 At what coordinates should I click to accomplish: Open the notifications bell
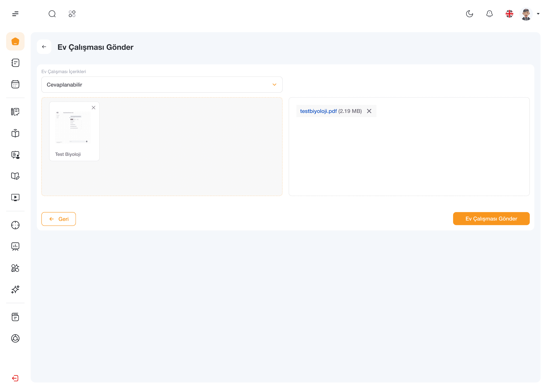coord(489,14)
